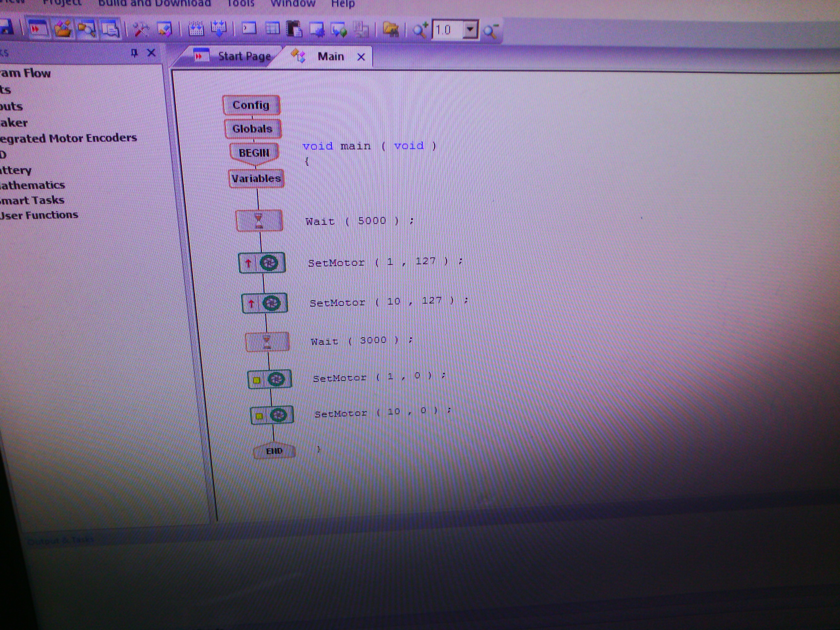Click the 'Wait ( 3000 ) ;' code line

click(x=362, y=341)
